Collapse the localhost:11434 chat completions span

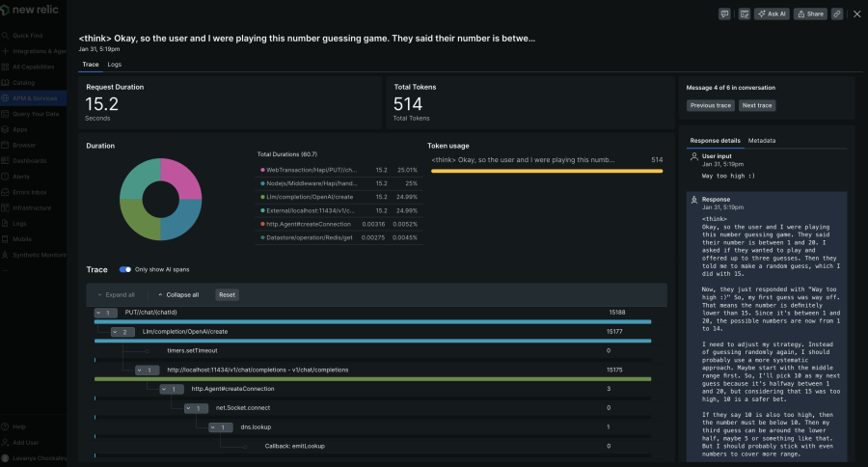[147, 371]
